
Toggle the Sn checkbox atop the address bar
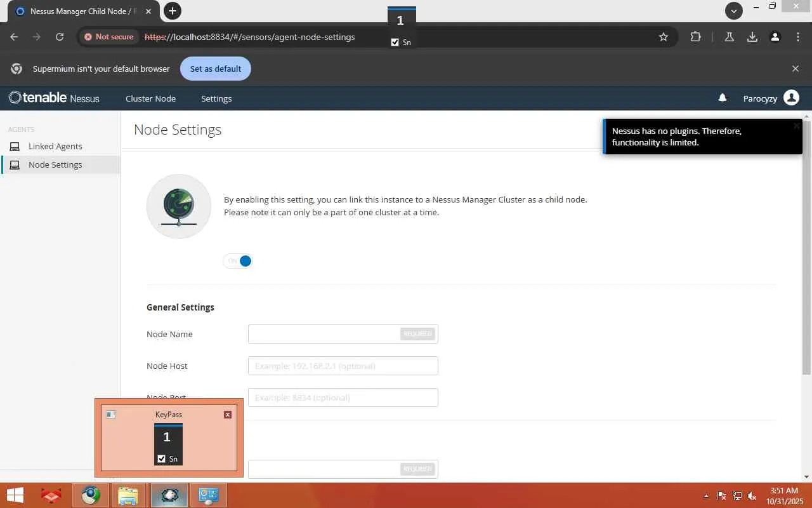pyautogui.click(x=395, y=42)
